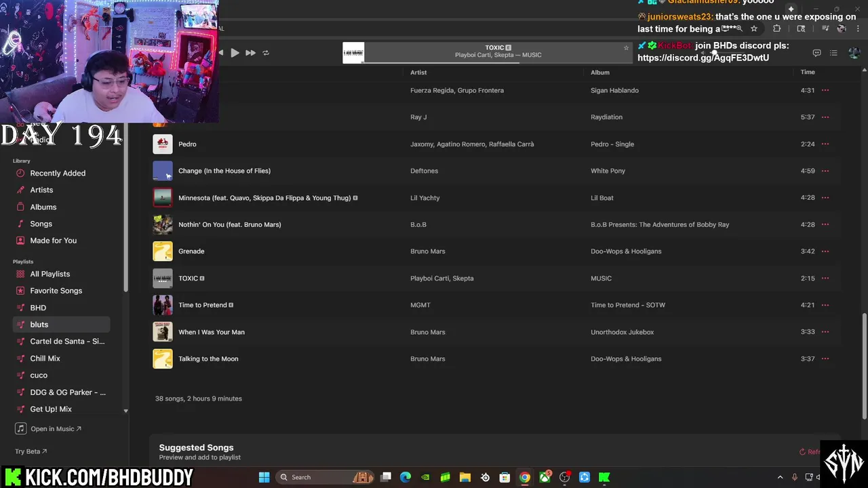Open Microsoft Edge from the taskbar
The width and height of the screenshot is (868, 488).
click(406, 477)
